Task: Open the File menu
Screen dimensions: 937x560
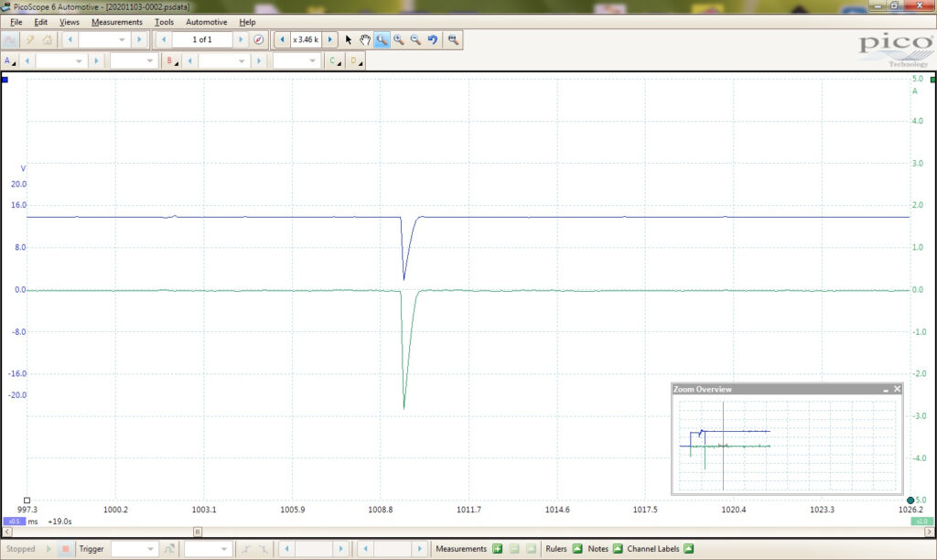Action: [16, 22]
